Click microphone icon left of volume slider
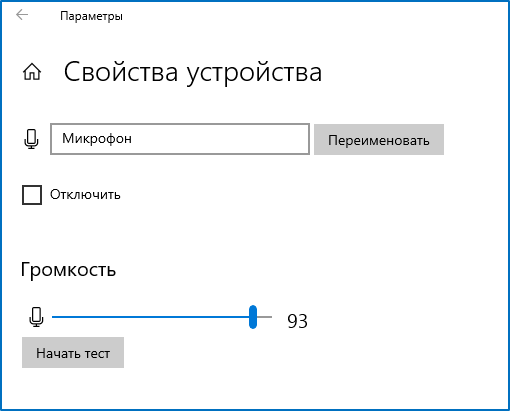The image size is (510, 411). pos(36,317)
